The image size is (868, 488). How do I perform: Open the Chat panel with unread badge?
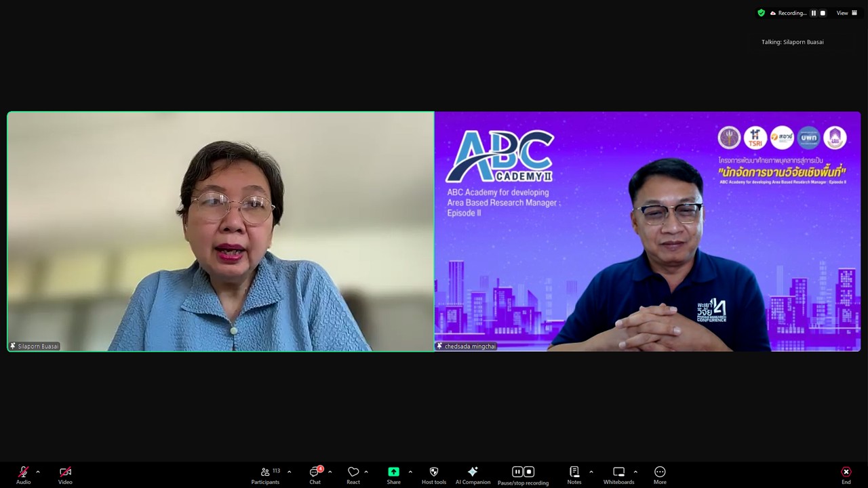coord(315,475)
